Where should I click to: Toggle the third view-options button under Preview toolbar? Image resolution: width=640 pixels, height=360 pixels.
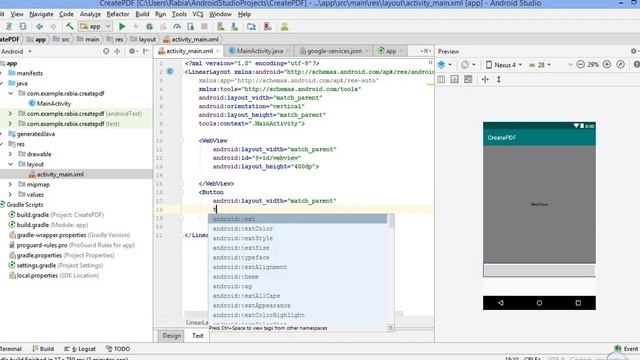click(x=468, y=79)
